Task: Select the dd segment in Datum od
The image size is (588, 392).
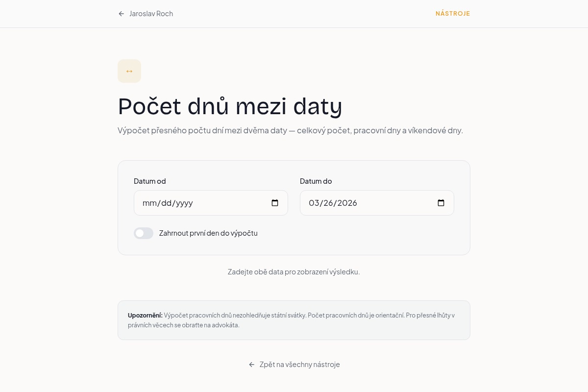Action: point(167,203)
